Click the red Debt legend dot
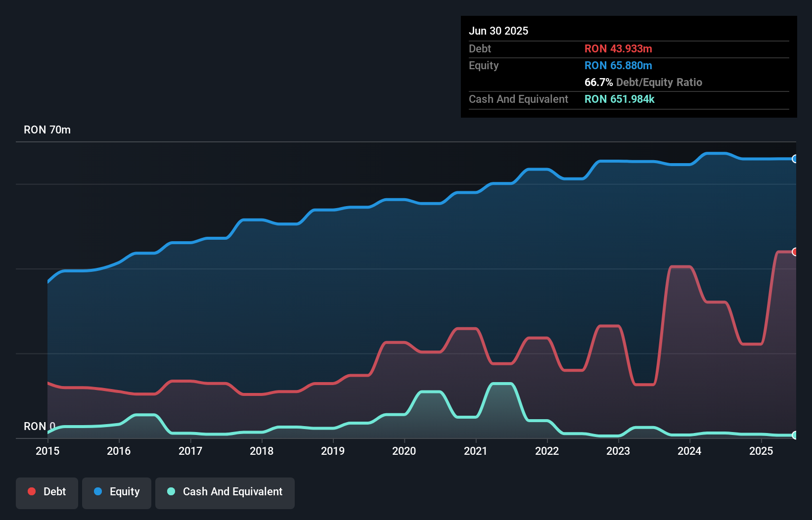This screenshot has height=520, width=812. (x=32, y=491)
